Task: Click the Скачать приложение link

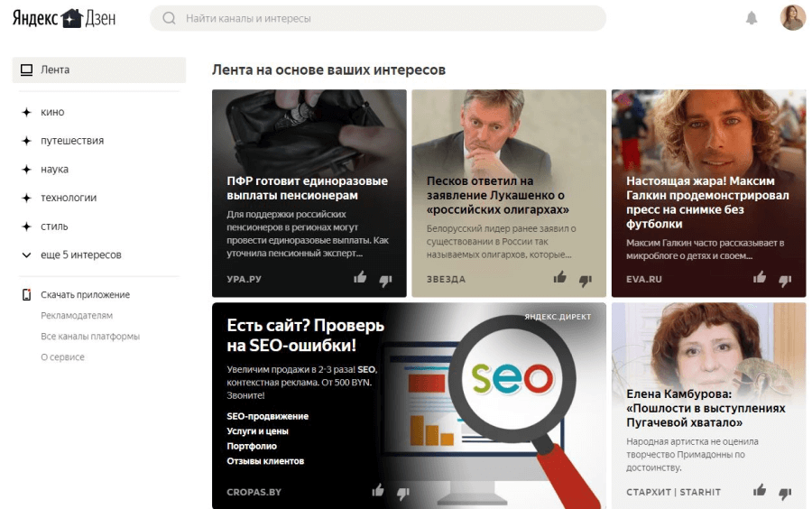Action: click(85, 294)
